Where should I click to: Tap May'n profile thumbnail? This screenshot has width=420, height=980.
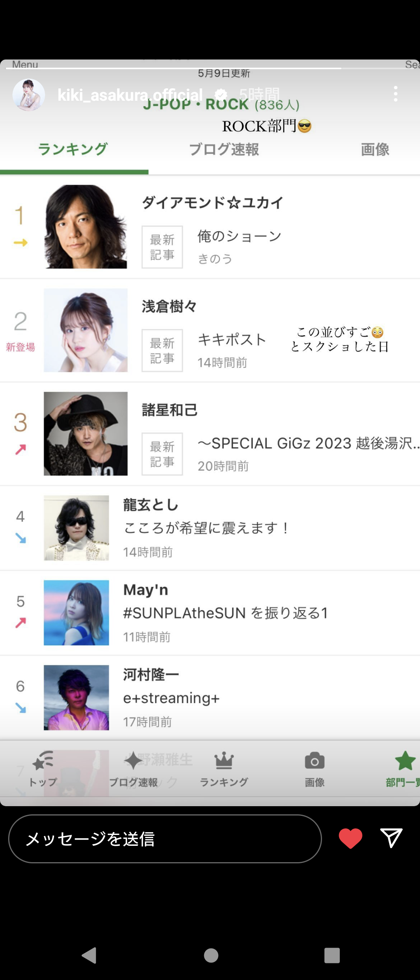(76, 612)
